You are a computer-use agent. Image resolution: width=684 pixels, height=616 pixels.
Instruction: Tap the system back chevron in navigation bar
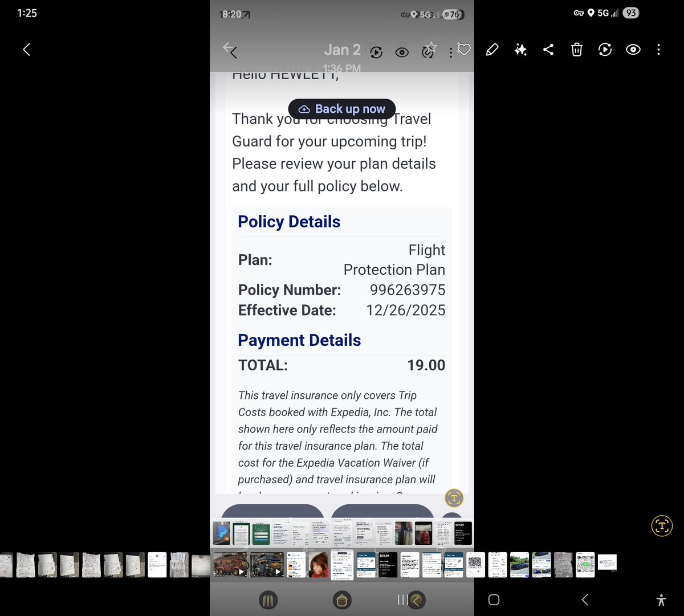584,599
